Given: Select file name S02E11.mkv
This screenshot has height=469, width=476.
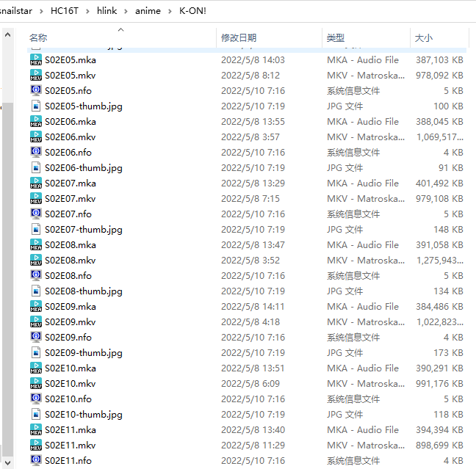Looking at the screenshot, I should coord(71,446).
